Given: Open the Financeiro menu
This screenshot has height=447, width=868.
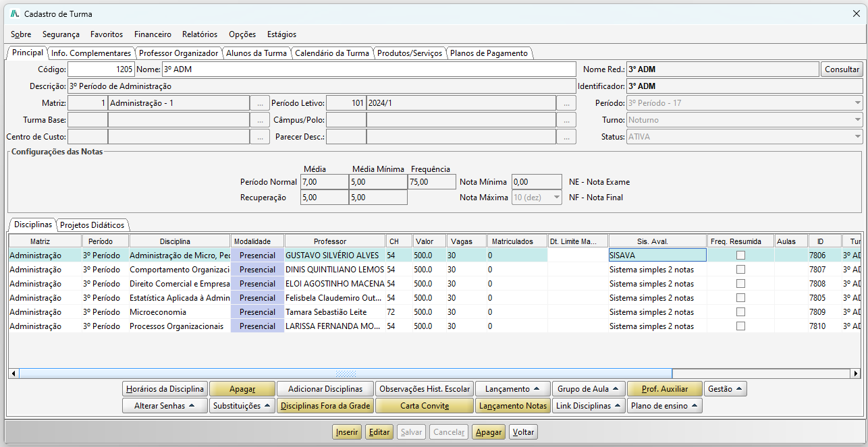Looking at the screenshot, I should [153, 34].
